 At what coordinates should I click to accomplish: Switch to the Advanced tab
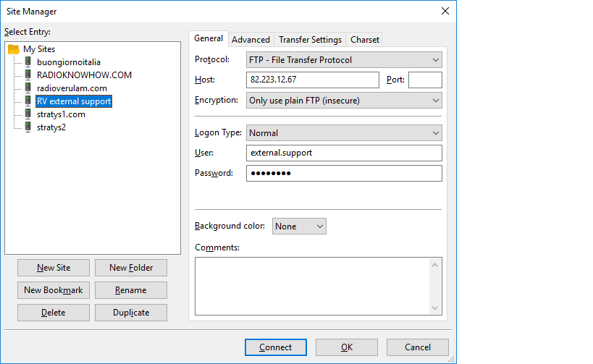click(251, 40)
